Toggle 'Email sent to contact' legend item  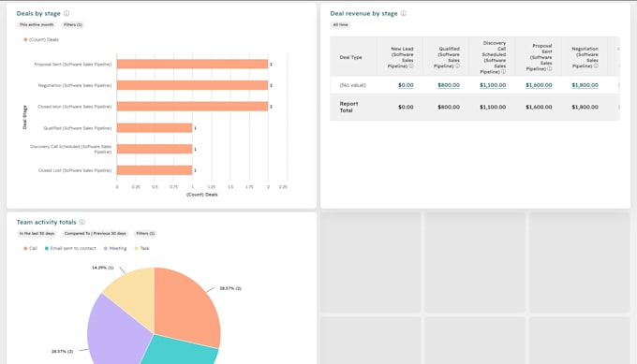pos(70,248)
